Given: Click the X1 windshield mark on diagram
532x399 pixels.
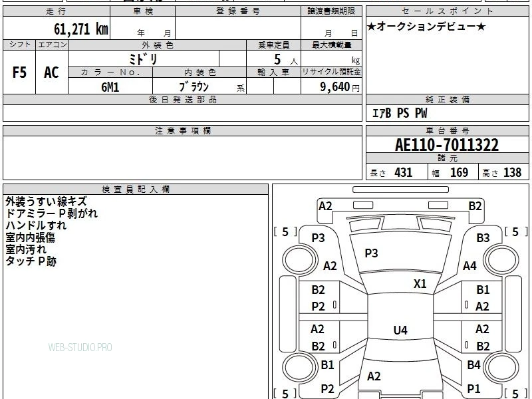Looking at the screenshot, I should point(420,284).
